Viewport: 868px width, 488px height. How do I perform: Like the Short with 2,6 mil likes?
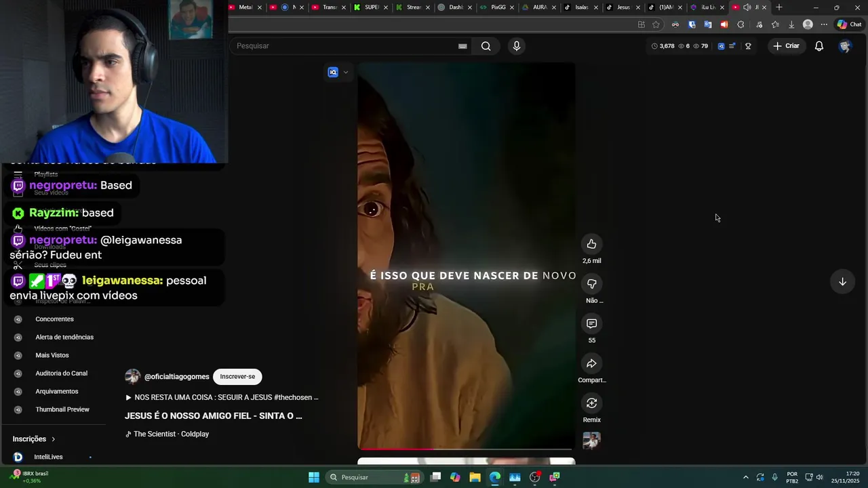(x=591, y=244)
